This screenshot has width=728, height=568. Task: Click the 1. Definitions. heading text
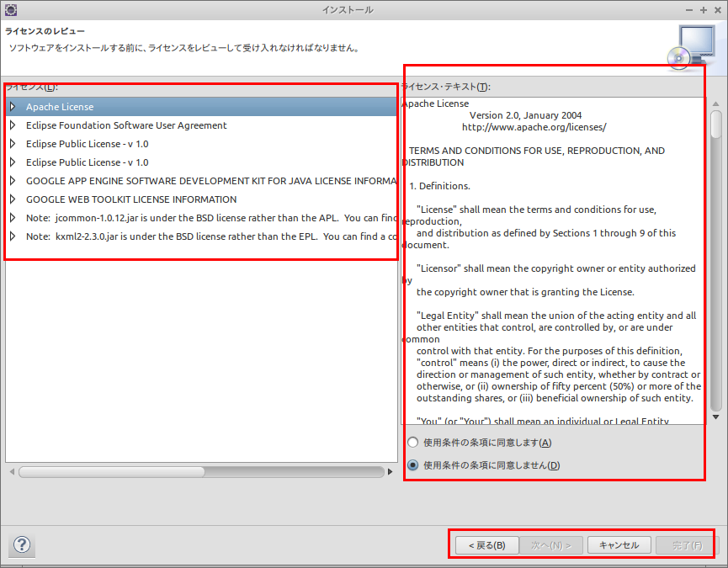click(x=439, y=186)
